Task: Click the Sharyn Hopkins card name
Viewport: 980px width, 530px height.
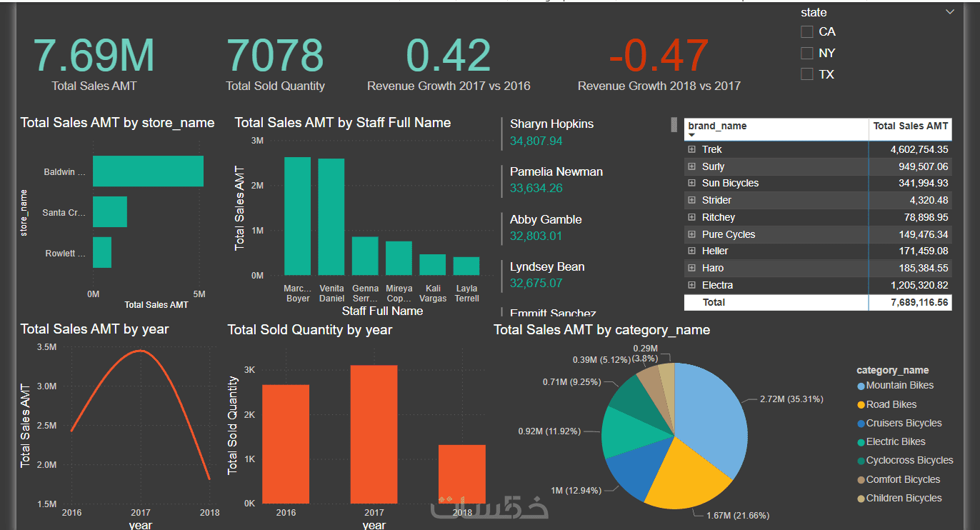Action: [x=551, y=124]
